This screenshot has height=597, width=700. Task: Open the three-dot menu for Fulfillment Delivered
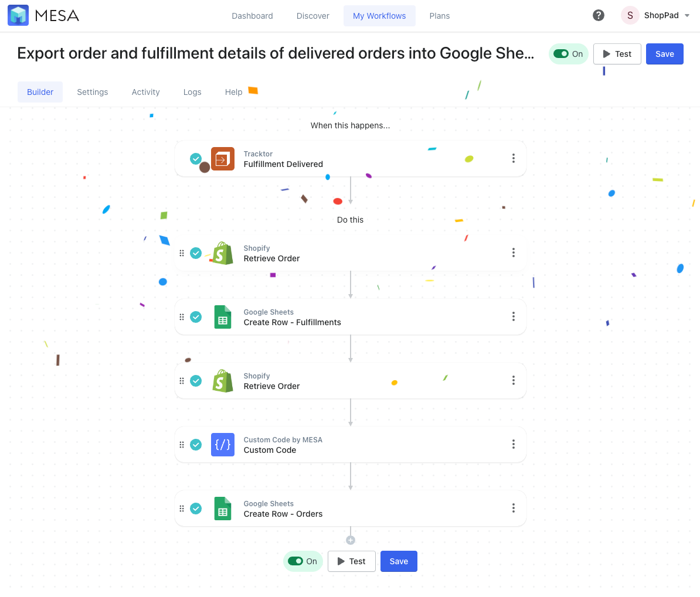point(514,158)
